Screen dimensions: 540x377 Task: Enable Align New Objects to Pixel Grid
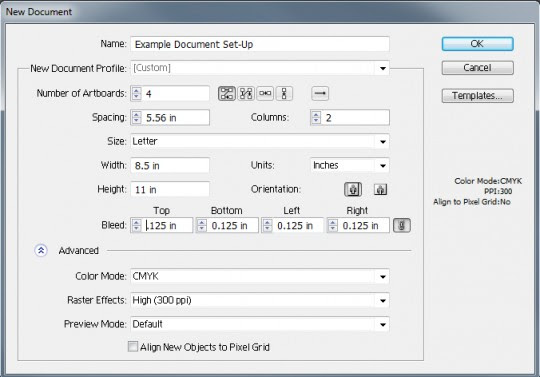(133, 346)
